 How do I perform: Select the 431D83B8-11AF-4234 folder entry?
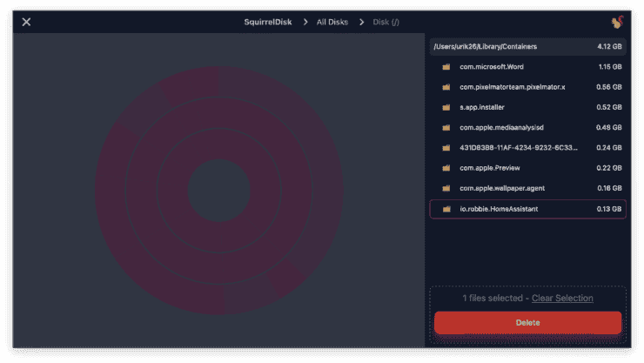tap(518, 148)
